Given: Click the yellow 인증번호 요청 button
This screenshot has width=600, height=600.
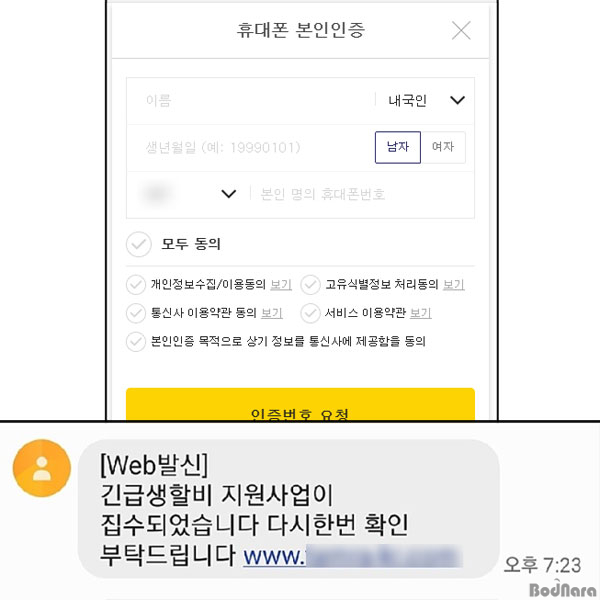Looking at the screenshot, I should click(x=300, y=405).
